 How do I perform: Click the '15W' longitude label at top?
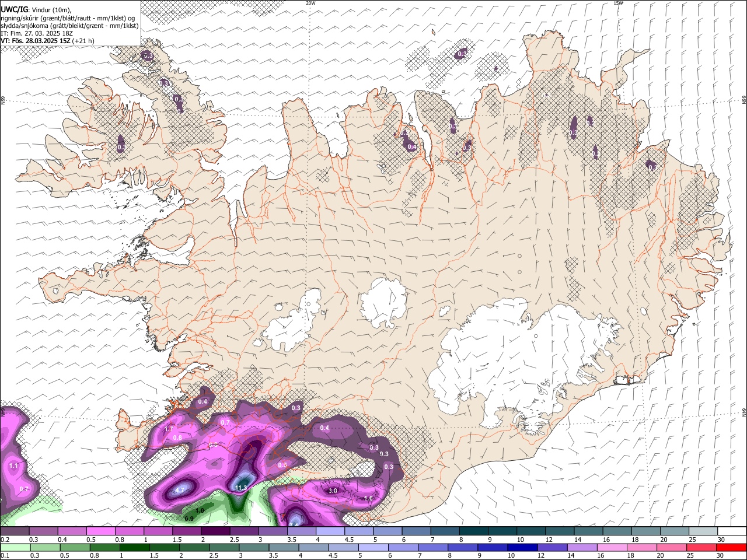coord(618,3)
